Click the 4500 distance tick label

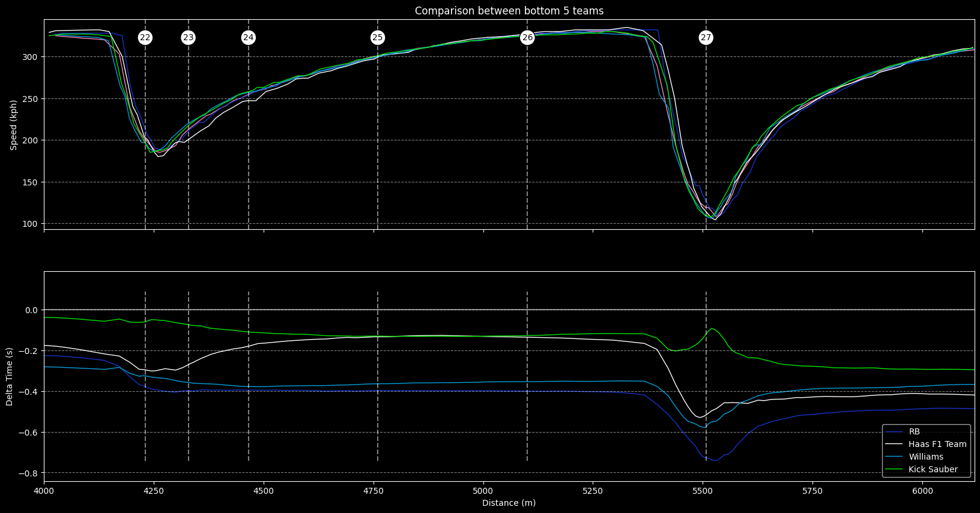click(264, 491)
